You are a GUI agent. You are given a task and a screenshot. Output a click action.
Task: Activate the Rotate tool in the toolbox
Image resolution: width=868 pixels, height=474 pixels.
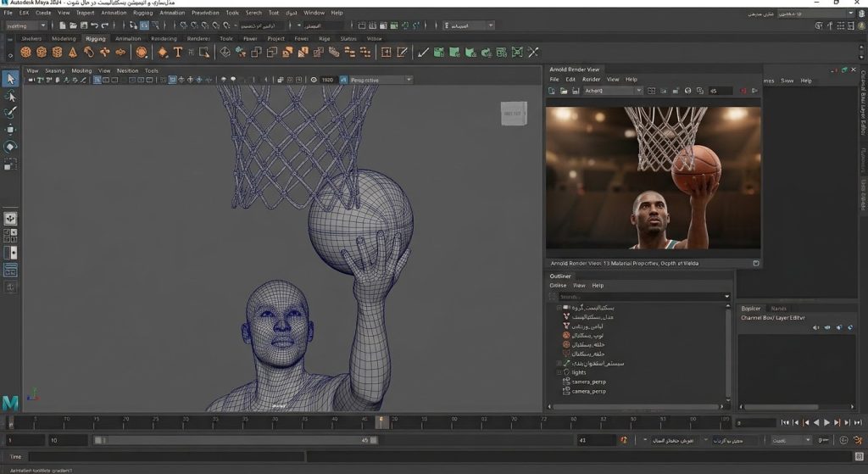pyautogui.click(x=10, y=147)
